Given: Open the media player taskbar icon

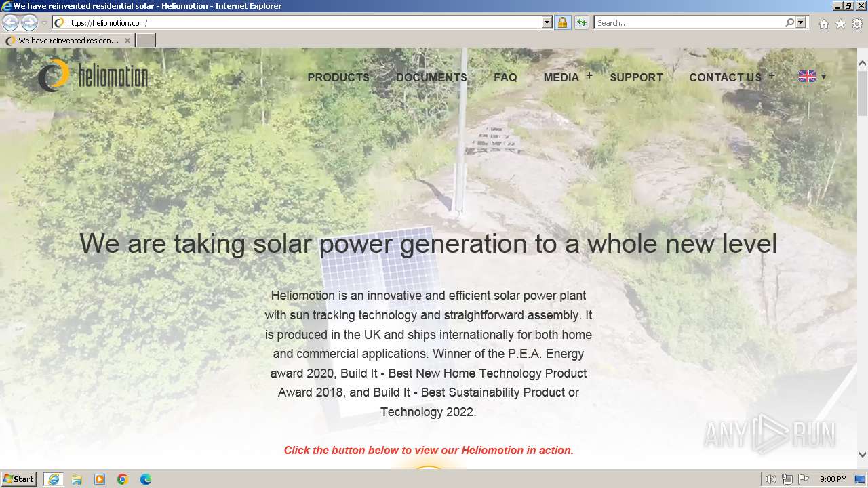Looking at the screenshot, I should pos(100,479).
